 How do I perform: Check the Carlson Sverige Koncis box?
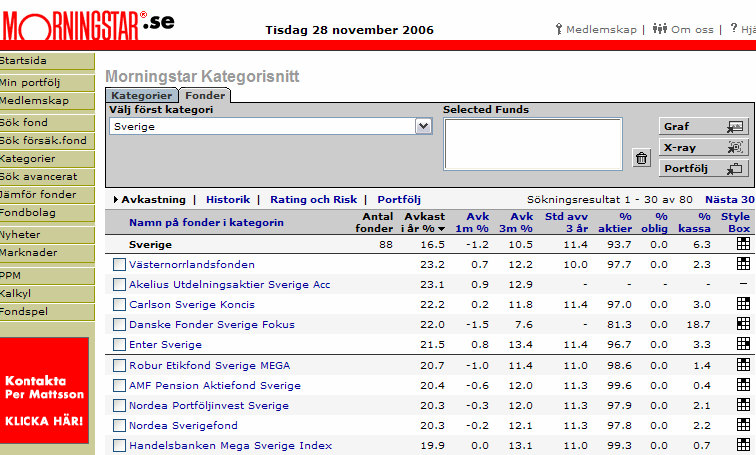[119, 305]
